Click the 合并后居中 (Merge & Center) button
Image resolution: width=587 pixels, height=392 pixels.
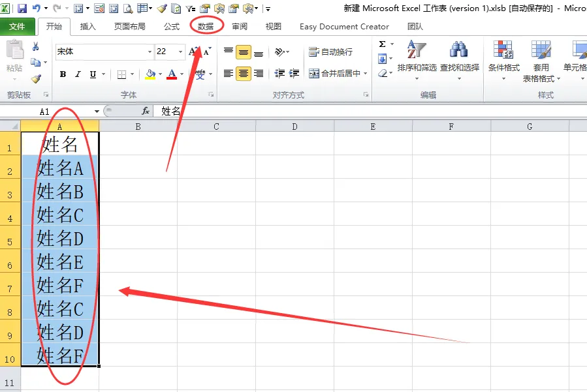[334, 73]
